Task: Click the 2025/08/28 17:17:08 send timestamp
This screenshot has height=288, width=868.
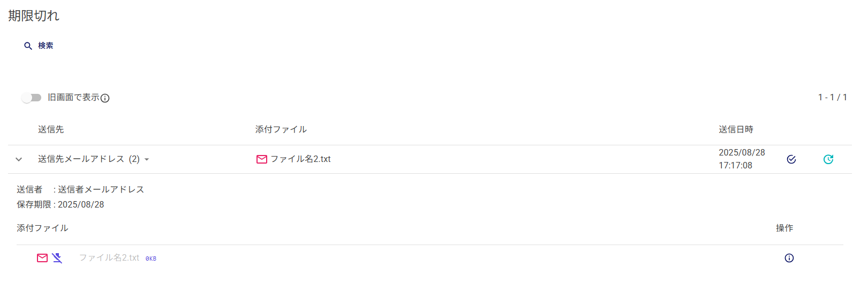Action: click(x=742, y=159)
